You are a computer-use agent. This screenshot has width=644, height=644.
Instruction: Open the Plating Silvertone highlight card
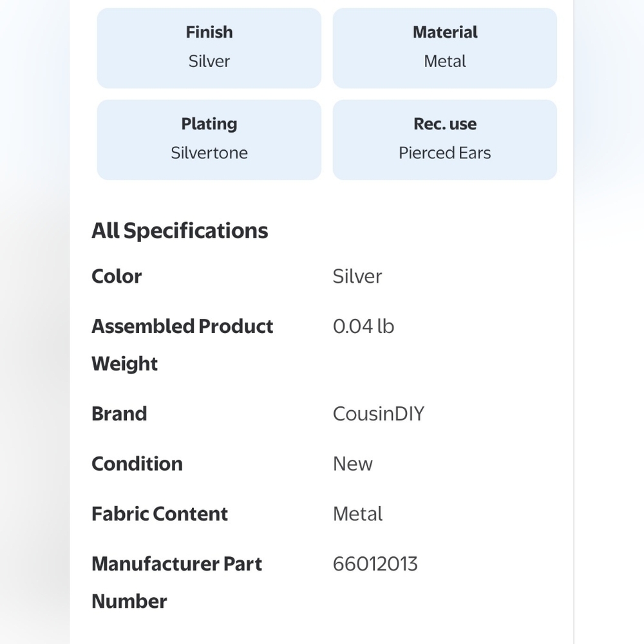[x=209, y=140]
